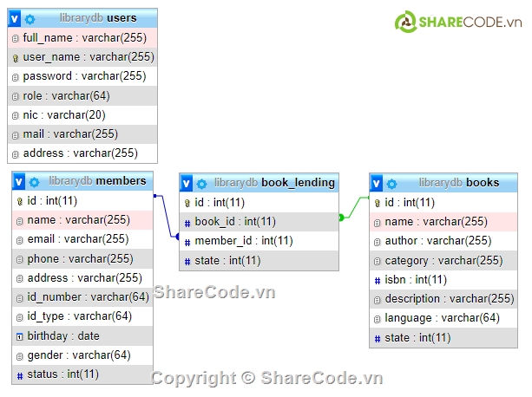
Task: Click the gear icon in users table header
Action: [30, 18]
